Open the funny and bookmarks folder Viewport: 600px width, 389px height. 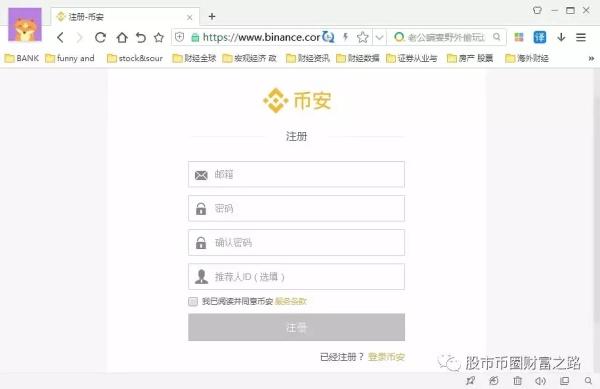click(70, 58)
